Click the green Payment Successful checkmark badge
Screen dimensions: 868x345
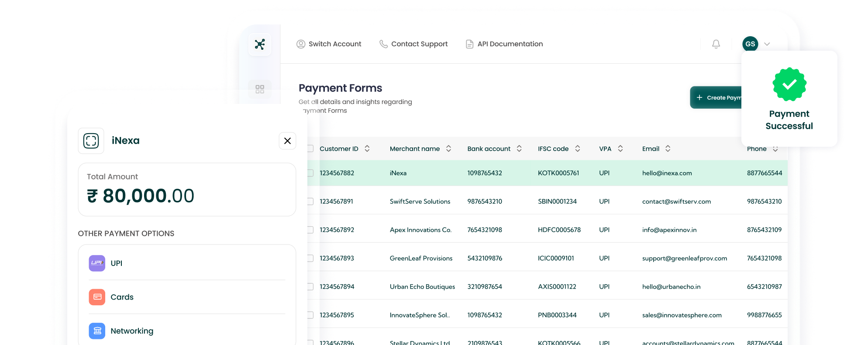tap(789, 84)
